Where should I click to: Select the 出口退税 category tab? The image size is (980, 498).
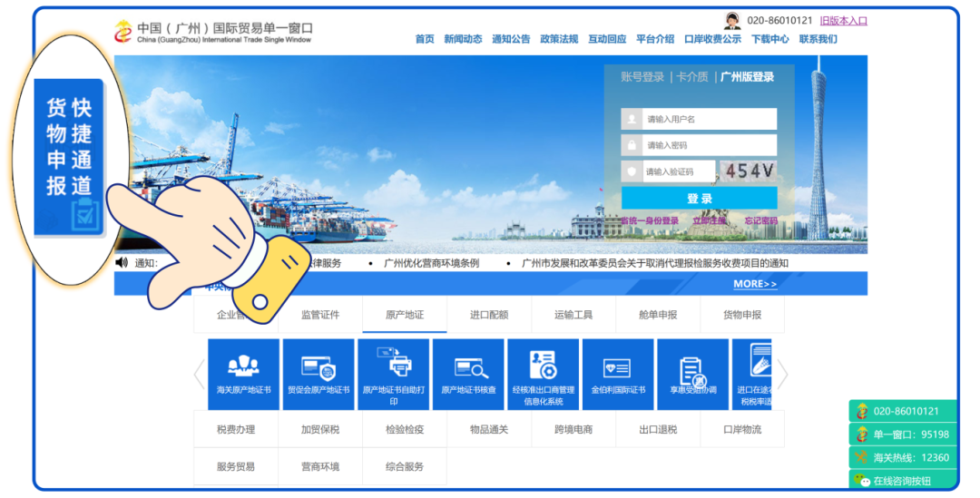tap(658, 429)
